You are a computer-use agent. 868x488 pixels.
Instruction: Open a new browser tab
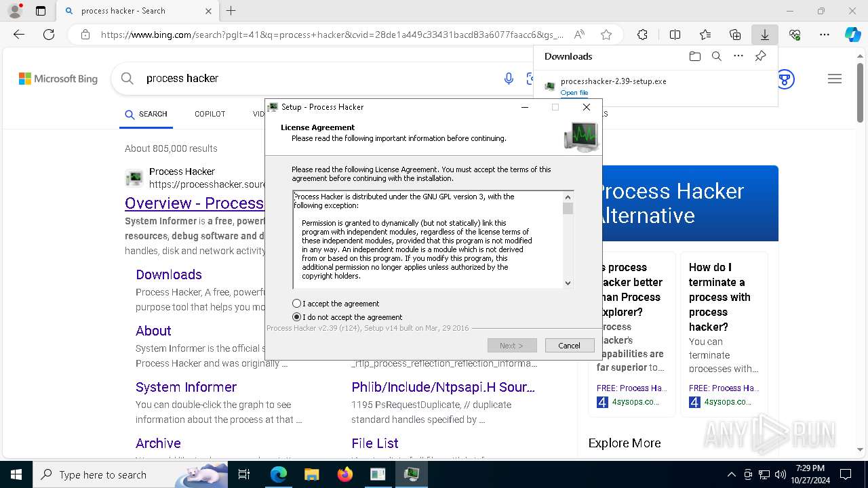(x=231, y=11)
